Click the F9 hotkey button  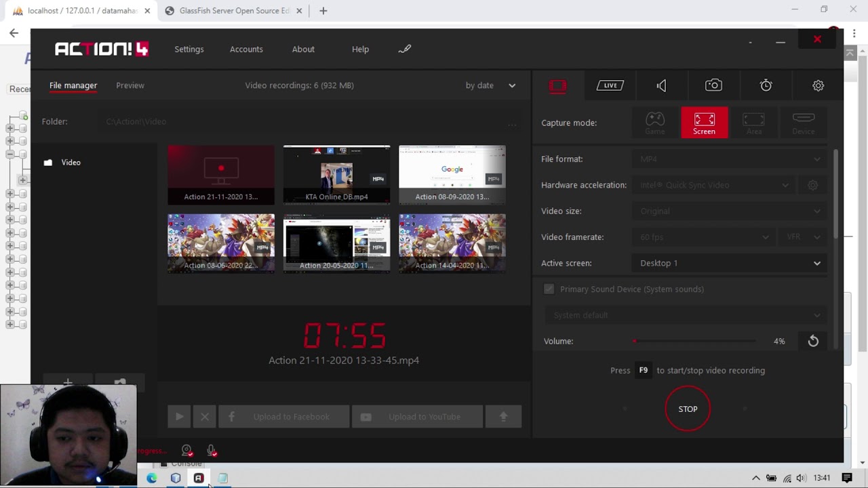(644, 371)
